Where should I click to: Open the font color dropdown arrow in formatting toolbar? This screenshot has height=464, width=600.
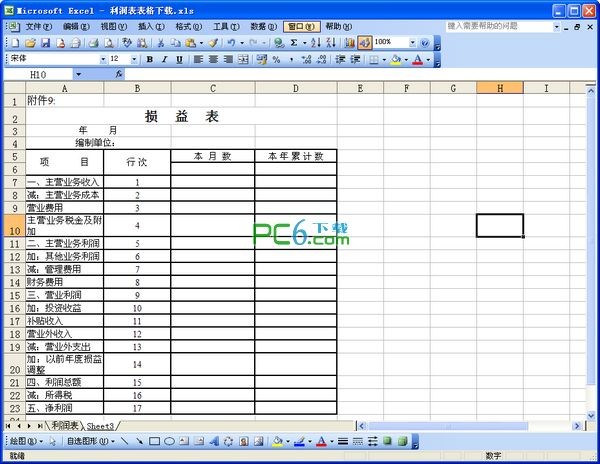[428, 60]
